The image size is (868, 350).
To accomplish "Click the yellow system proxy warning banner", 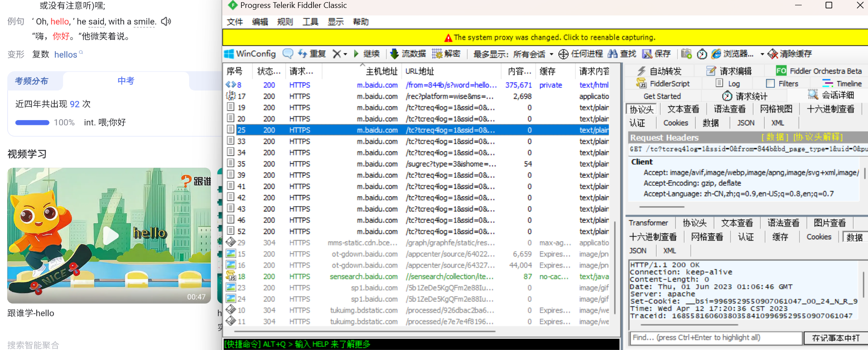I will click(x=545, y=38).
